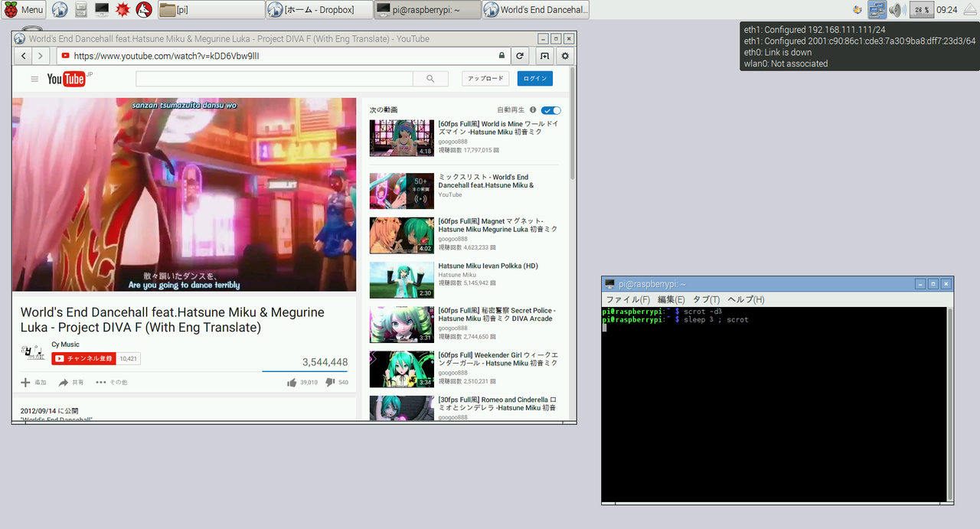Click the YouTube search magnifier button

[430, 79]
